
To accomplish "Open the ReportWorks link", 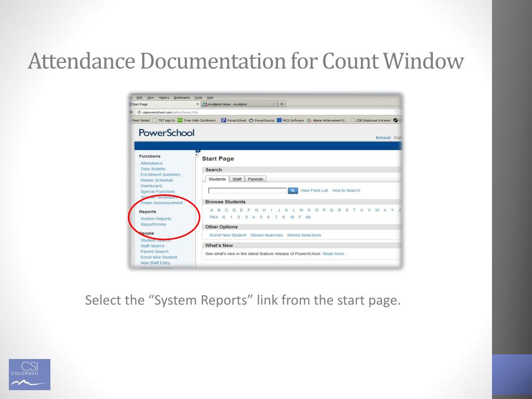I will coord(153,224).
